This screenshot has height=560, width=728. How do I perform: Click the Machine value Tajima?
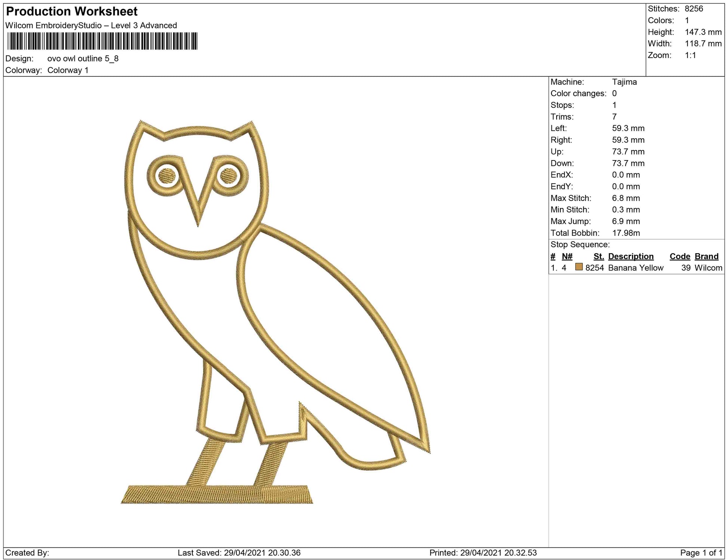pos(624,82)
